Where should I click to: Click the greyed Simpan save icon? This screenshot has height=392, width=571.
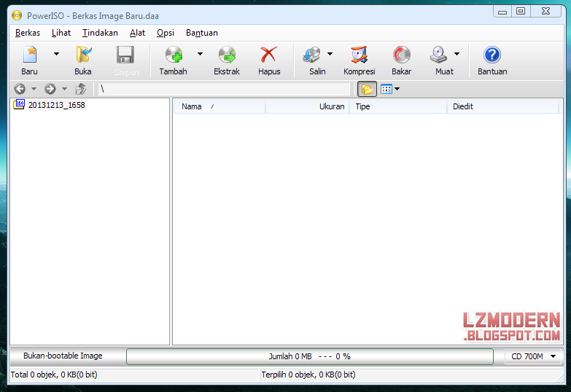[x=125, y=55]
